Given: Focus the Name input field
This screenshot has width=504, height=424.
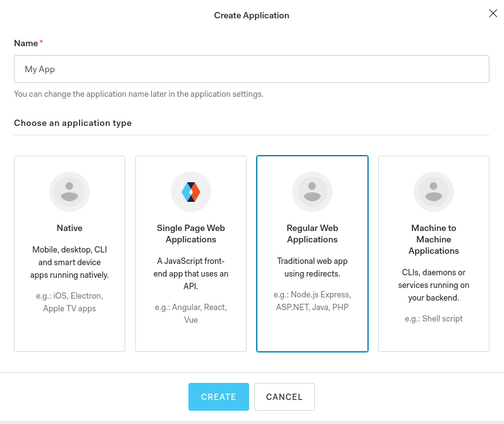Looking at the screenshot, I should point(252,69).
